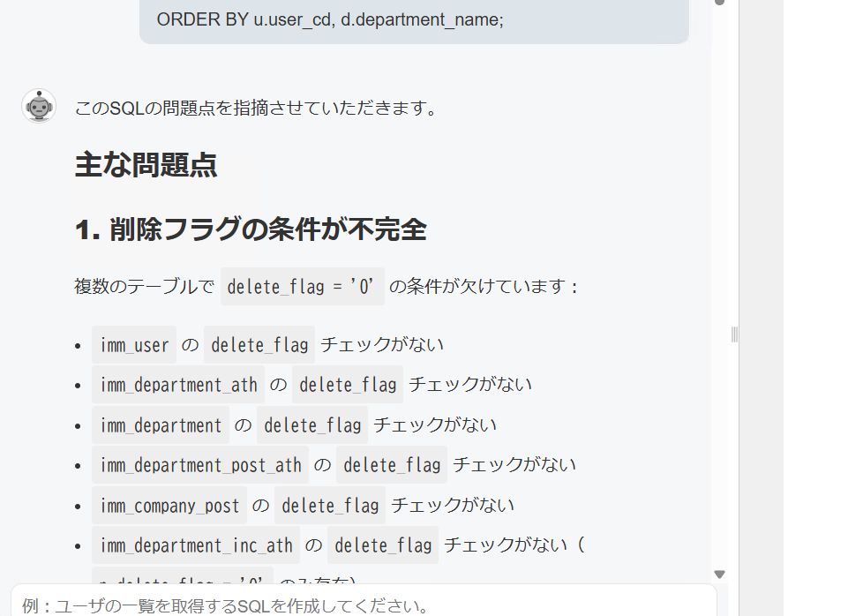Image resolution: width=848 pixels, height=616 pixels.
Task: Click the imm_department_ath code badge
Action: point(178,385)
